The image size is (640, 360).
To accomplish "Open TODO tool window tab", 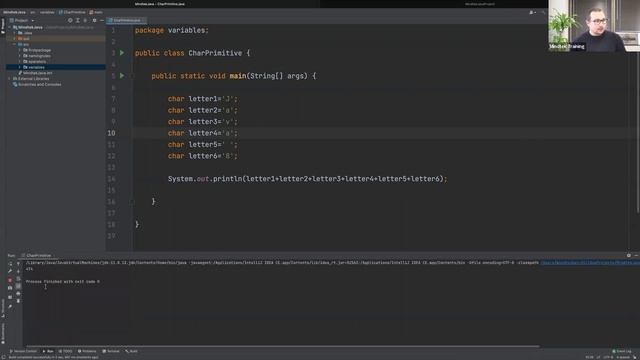I will pos(65,351).
